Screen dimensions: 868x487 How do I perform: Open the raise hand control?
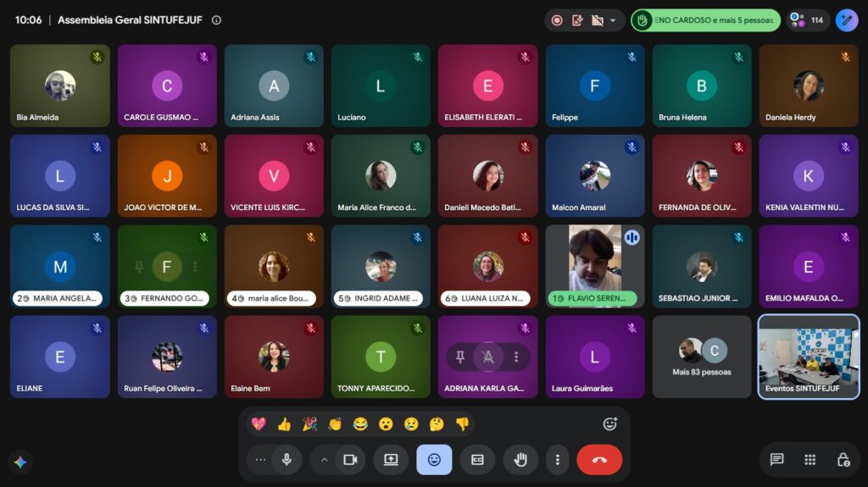coord(520,459)
